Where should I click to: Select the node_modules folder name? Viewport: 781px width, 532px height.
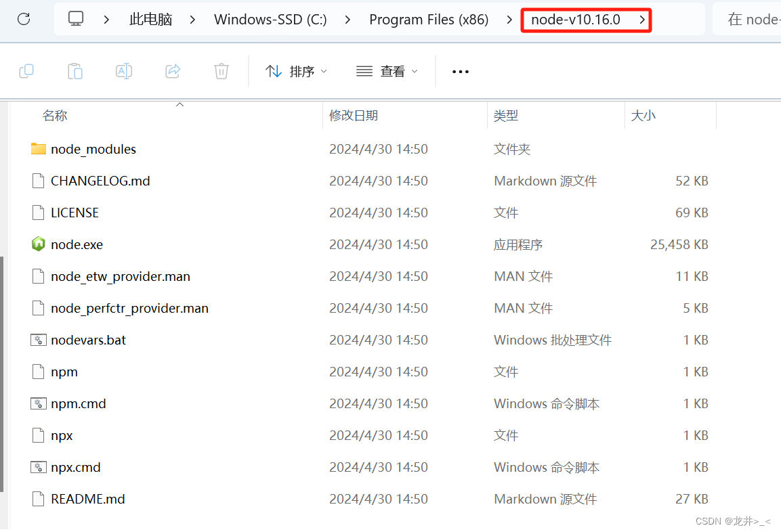[x=93, y=150]
